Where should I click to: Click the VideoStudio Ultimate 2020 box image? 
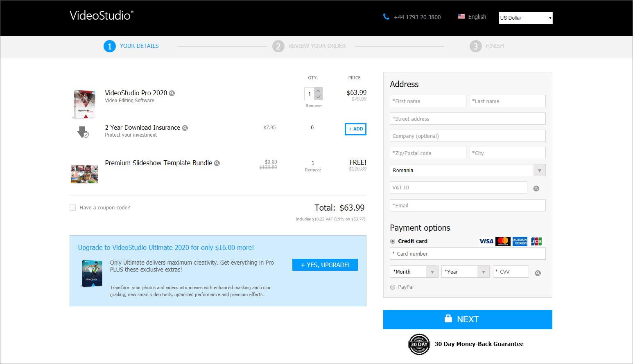[92, 273]
